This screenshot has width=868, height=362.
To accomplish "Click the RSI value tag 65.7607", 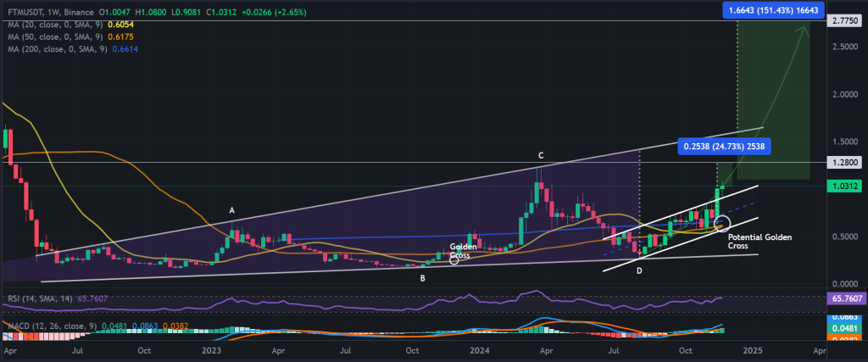I will pyautogui.click(x=845, y=299).
